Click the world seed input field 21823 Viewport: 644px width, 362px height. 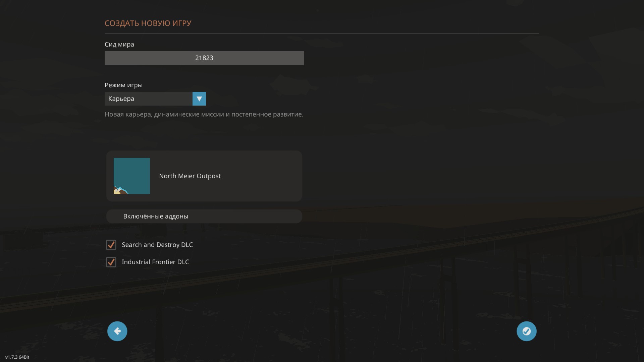(x=204, y=58)
